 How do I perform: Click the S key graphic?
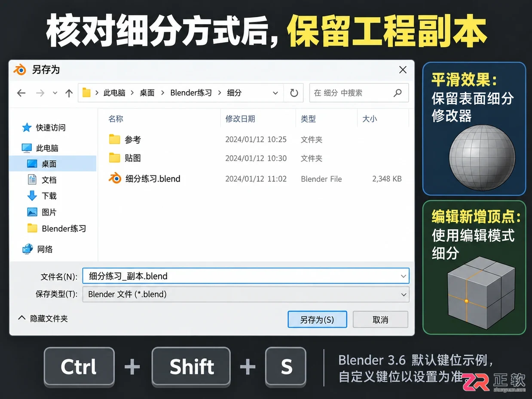286,367
